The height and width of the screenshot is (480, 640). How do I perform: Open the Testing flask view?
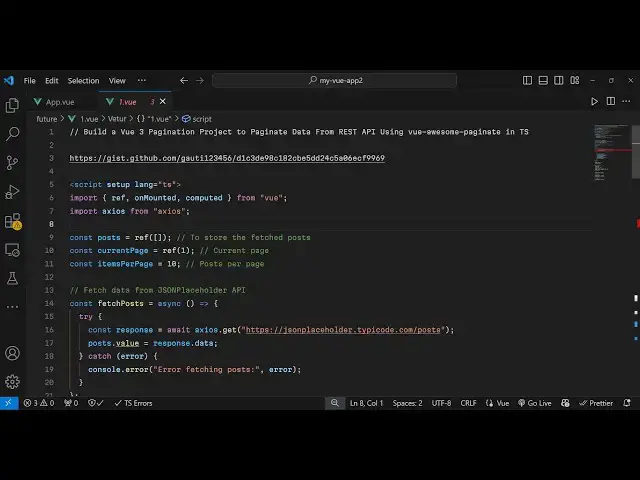[x=12, y=279]
